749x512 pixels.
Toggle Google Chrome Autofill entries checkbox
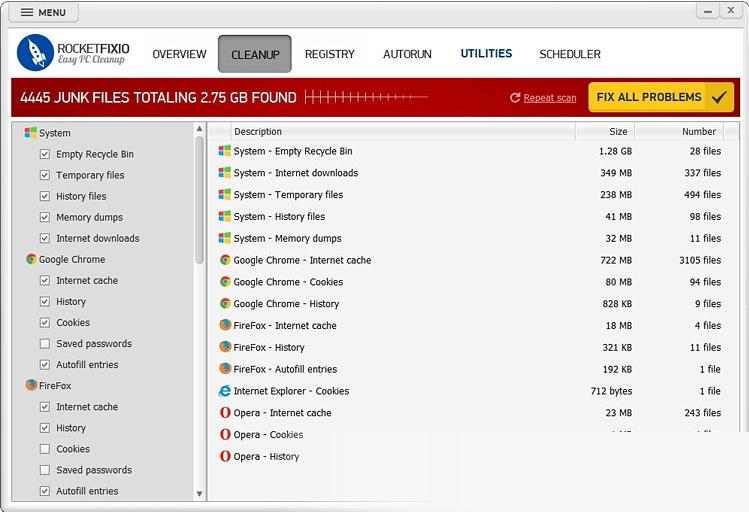(45, 364)
